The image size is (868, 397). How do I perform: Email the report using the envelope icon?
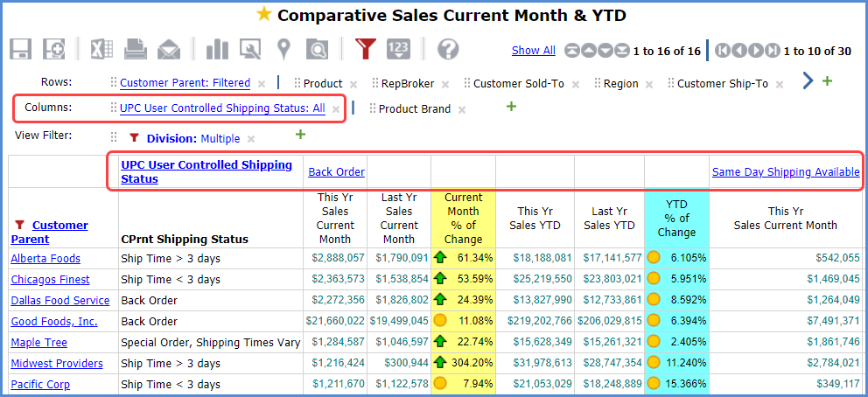click(x=168, y=49)
